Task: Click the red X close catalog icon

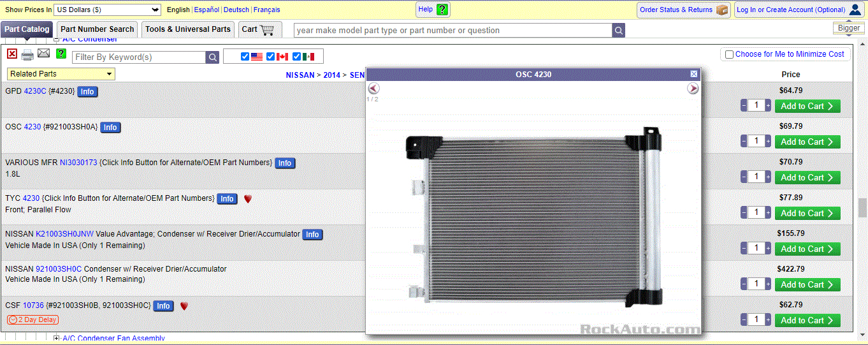Action: click(12, 54)
